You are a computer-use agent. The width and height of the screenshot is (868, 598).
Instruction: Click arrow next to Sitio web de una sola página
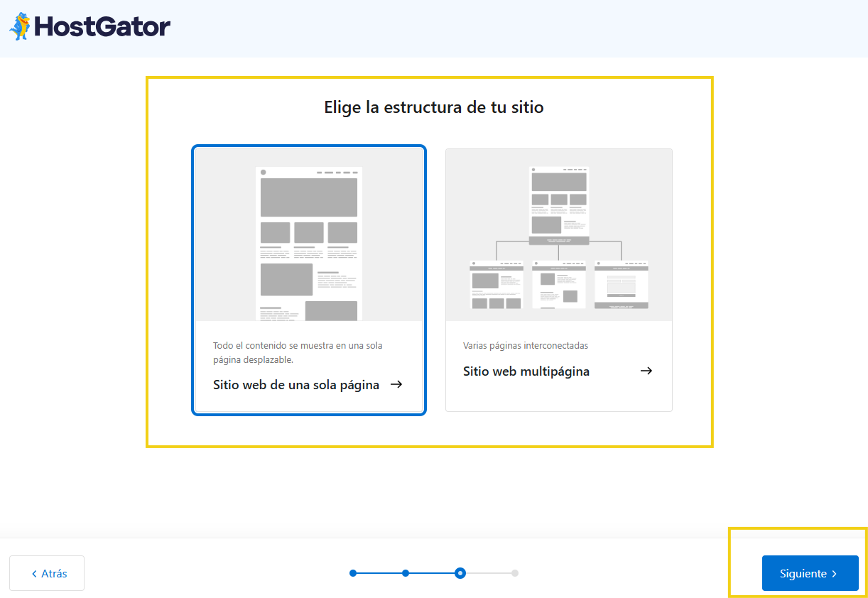[x=397, y=384]
